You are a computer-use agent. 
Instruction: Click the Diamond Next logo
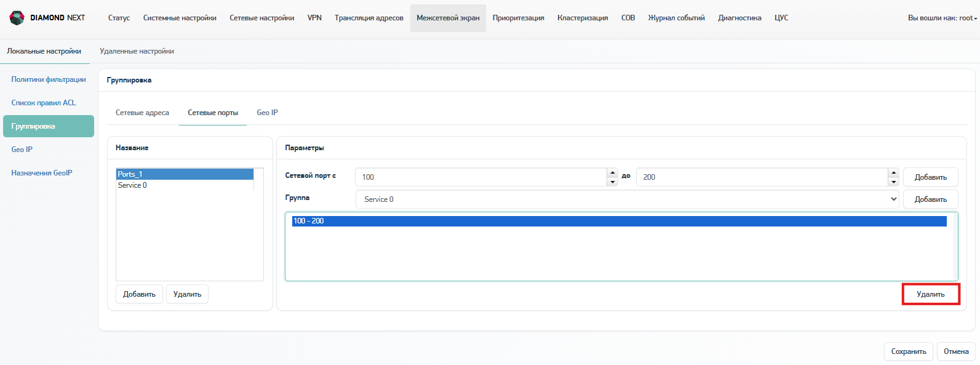click(47, 18)
